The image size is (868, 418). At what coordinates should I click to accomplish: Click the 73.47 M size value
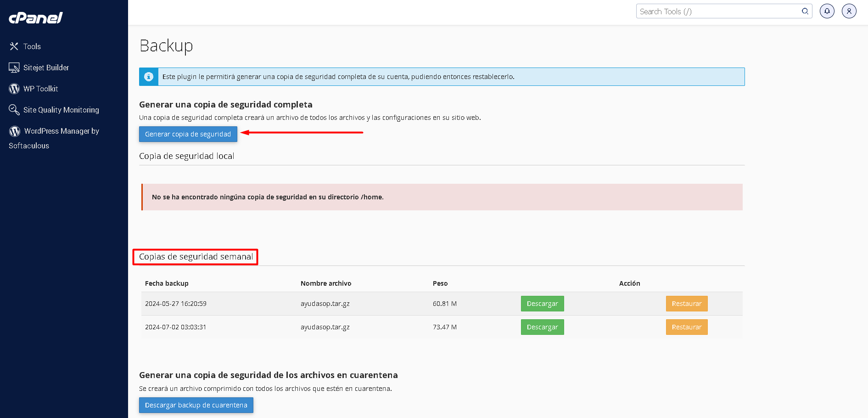click(445, 327)
